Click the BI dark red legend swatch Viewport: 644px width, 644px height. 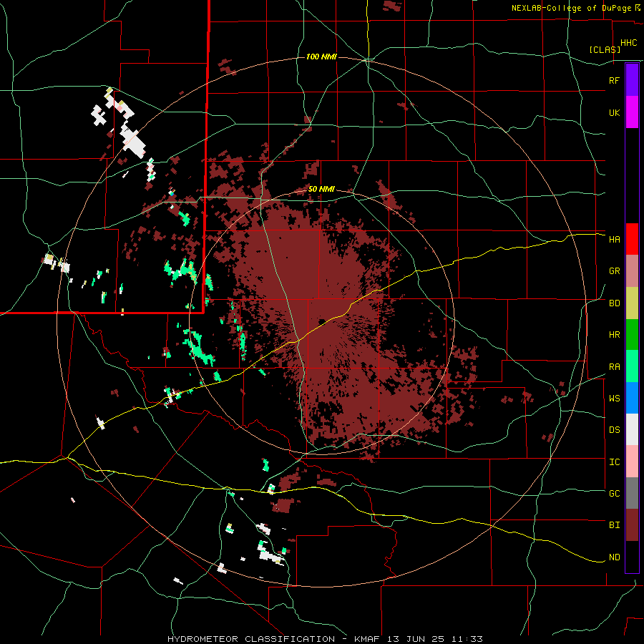tap(632, 525)
